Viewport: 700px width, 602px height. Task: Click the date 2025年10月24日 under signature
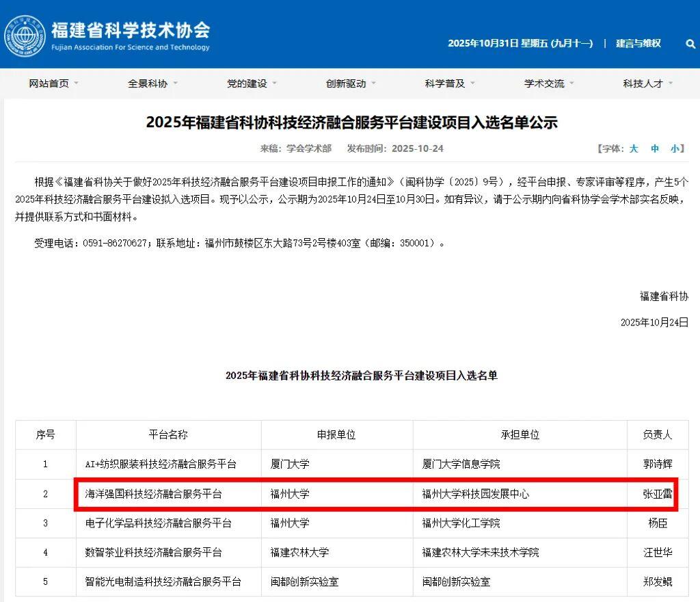[654, 322]
